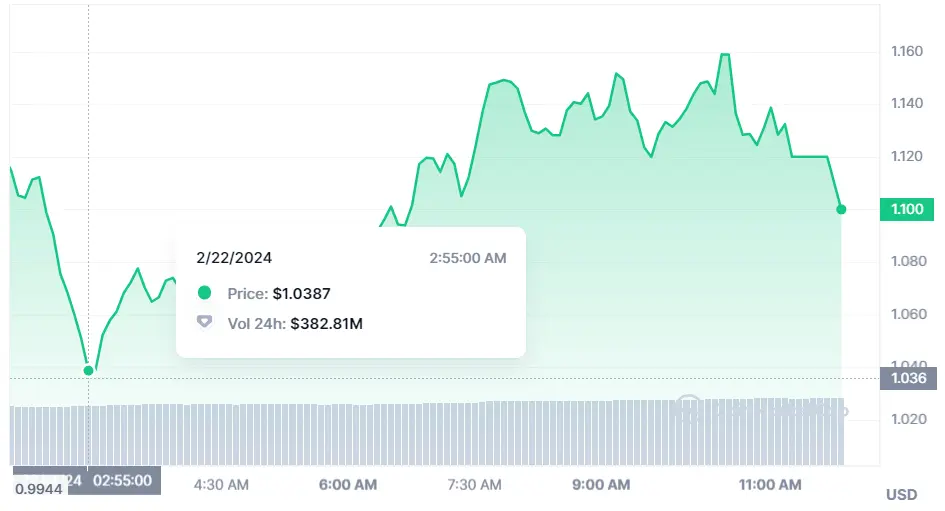Click the green Price circle icon in tooltip
The image size is (945, 511).
[205, 293]
